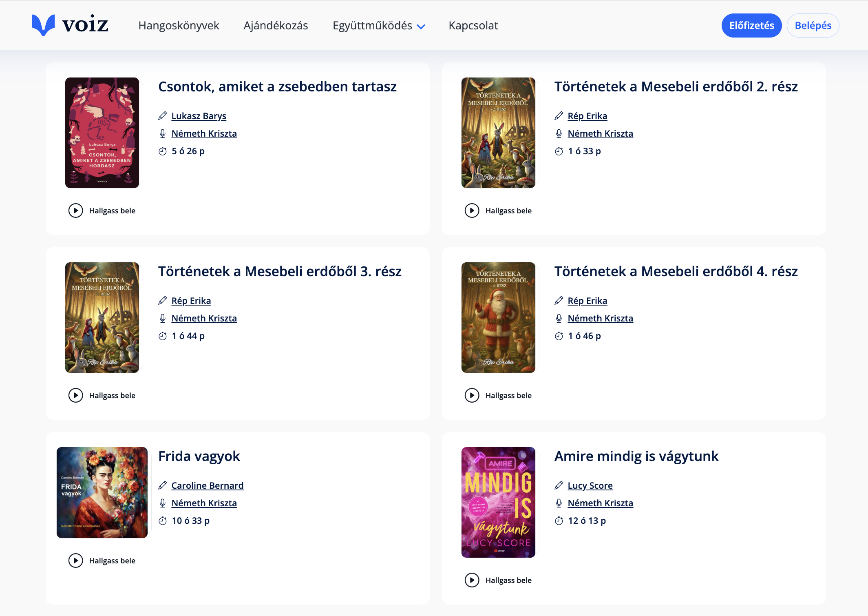
Task: Click narrator Németh Kriszta under Frida vagyok
Action: [x=204, y=503]
